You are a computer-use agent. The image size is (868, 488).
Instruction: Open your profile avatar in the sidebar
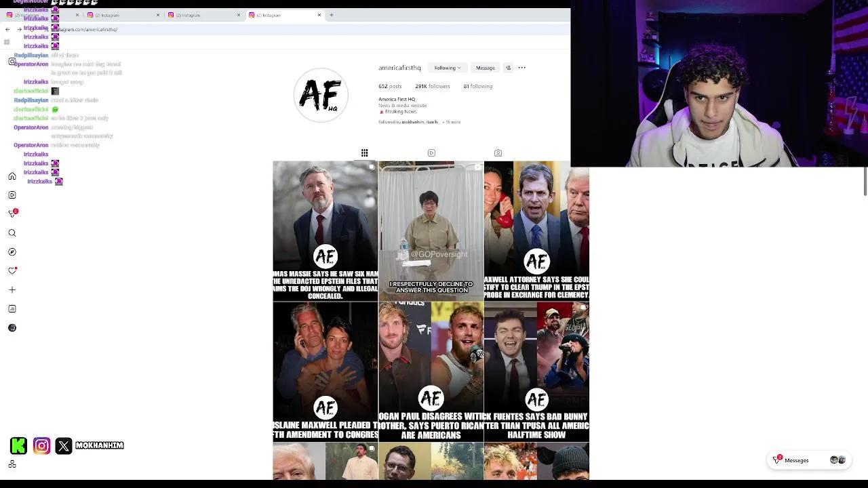(x=12, y=328)
